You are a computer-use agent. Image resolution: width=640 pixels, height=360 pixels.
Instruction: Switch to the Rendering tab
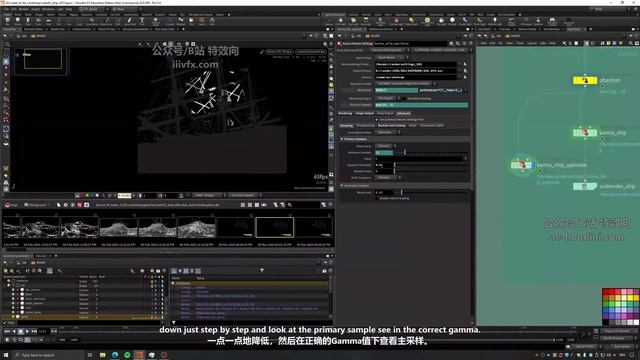(345, 113)
